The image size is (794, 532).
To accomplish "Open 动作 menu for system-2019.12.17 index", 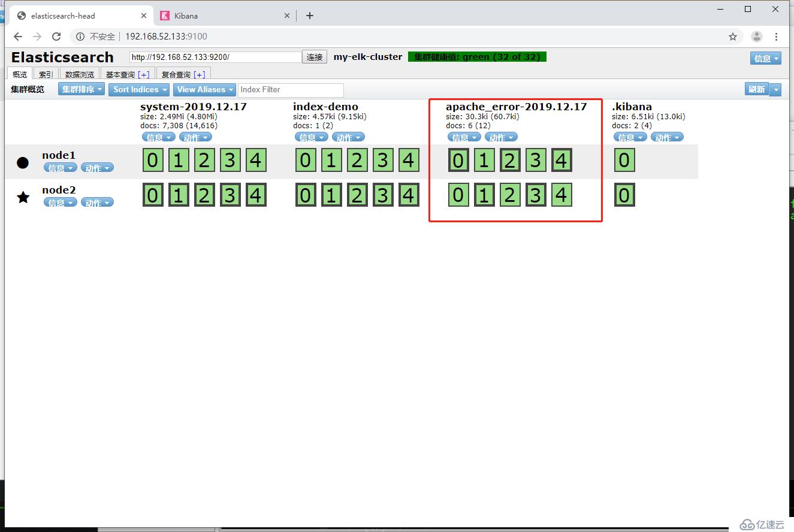I will click(196, 137).
